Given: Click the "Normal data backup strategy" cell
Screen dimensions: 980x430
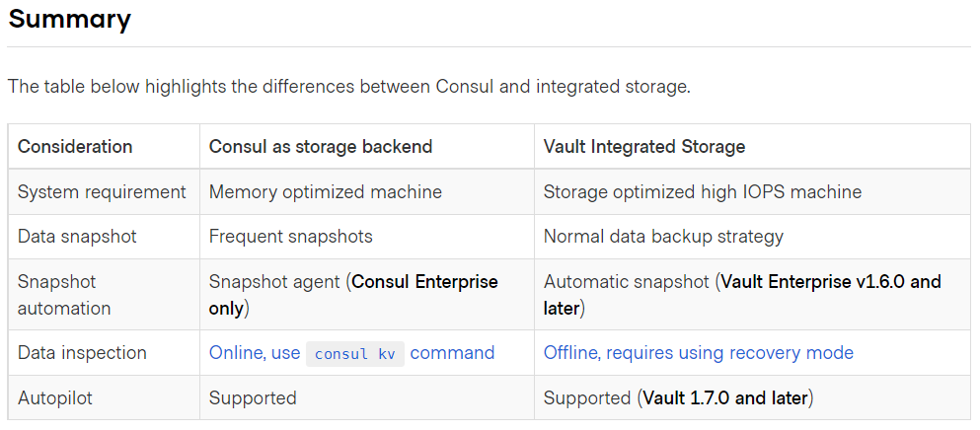Looking at the screenshot, I should coord(663,237).
